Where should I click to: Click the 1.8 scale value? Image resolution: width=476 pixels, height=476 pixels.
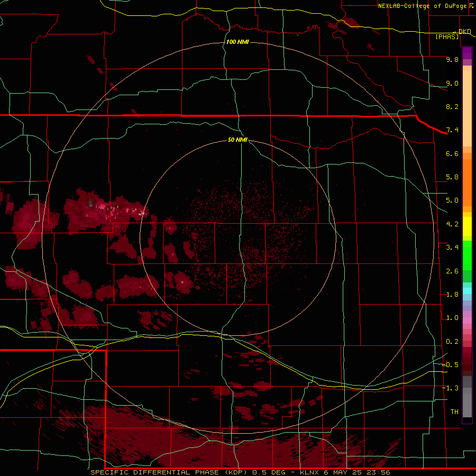[x=452, y=295]
